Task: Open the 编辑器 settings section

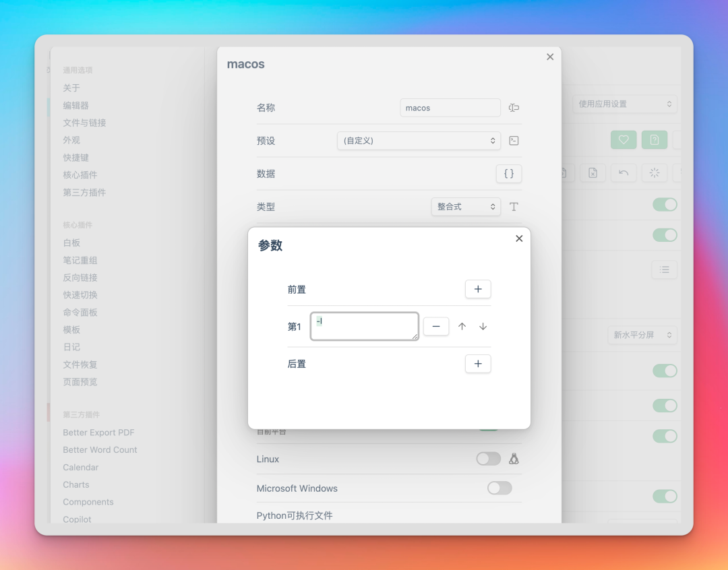Action: tap(75, 105)
